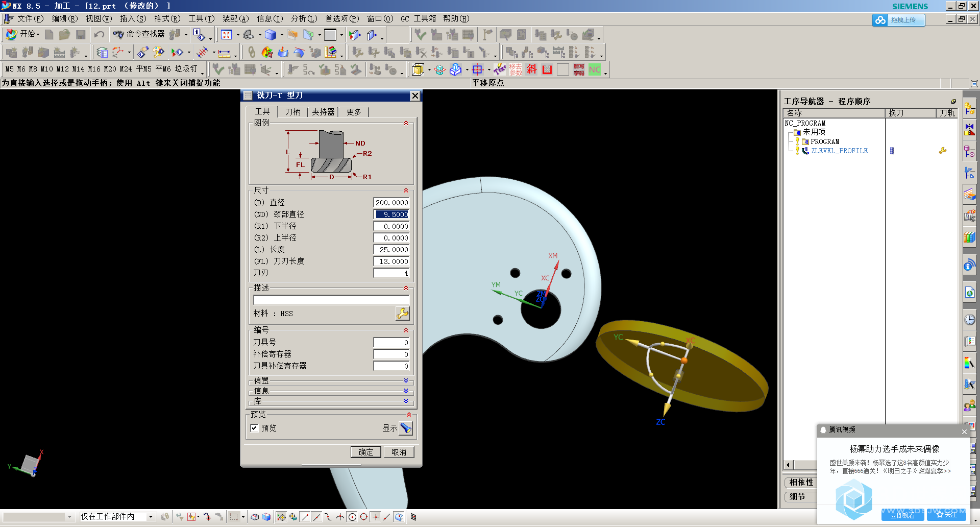Select the shaded blue cube render style icon
The width and height of the screenshot is (980, 527).
(271, 34)
